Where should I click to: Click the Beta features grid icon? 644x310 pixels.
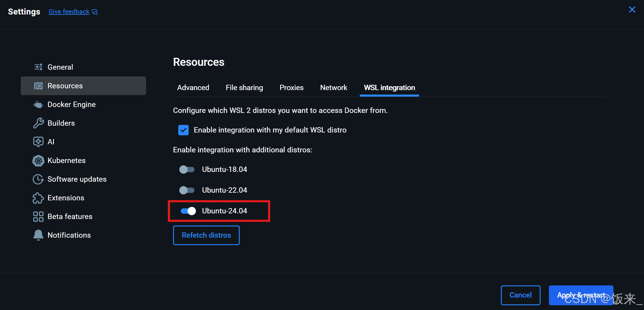(x=38, y=216)
